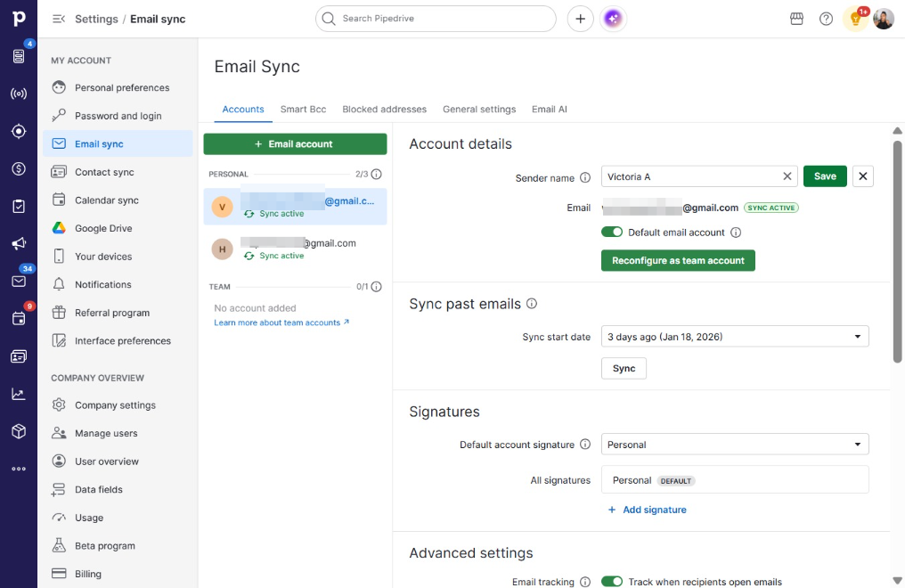
Task: Open the Products cube icon
Action: (x=19, y=431)
